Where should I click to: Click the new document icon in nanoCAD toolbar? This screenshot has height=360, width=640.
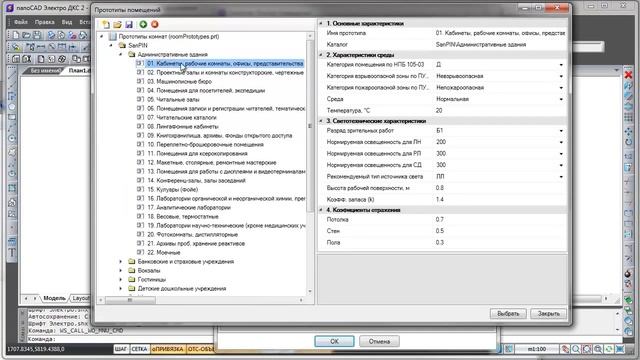pyautogui.click(x=16, y=35)
